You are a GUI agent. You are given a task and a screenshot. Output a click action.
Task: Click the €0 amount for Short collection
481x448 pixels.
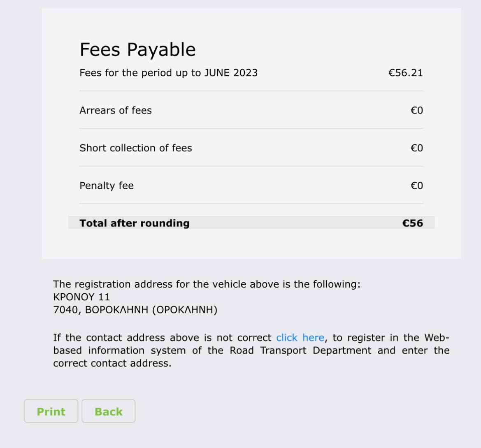(x=416, y=148)
